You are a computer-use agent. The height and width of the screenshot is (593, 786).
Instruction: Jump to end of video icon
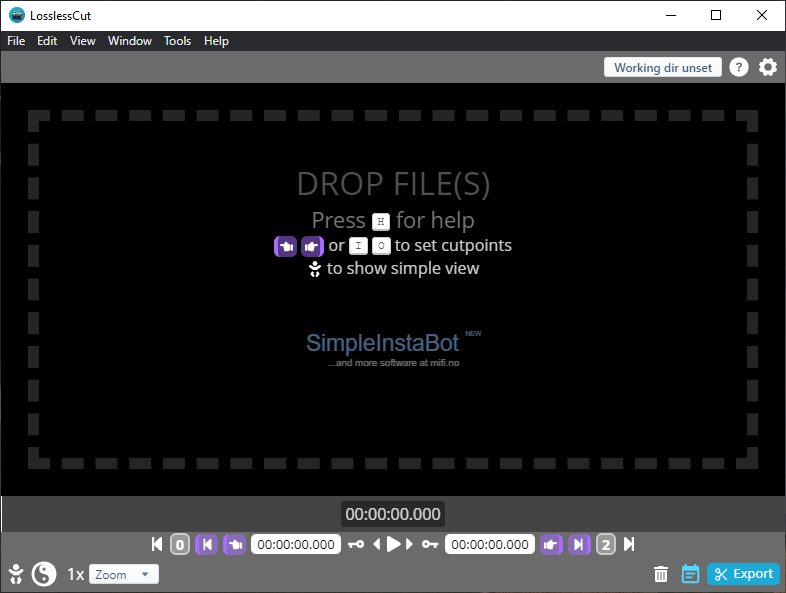[x=629, y=544]
